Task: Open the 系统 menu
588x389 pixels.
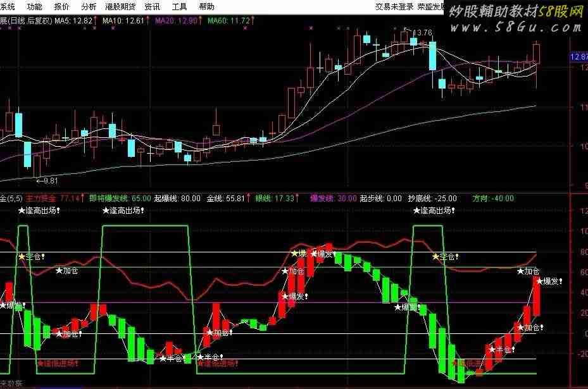Action: [x=8, y=7]
